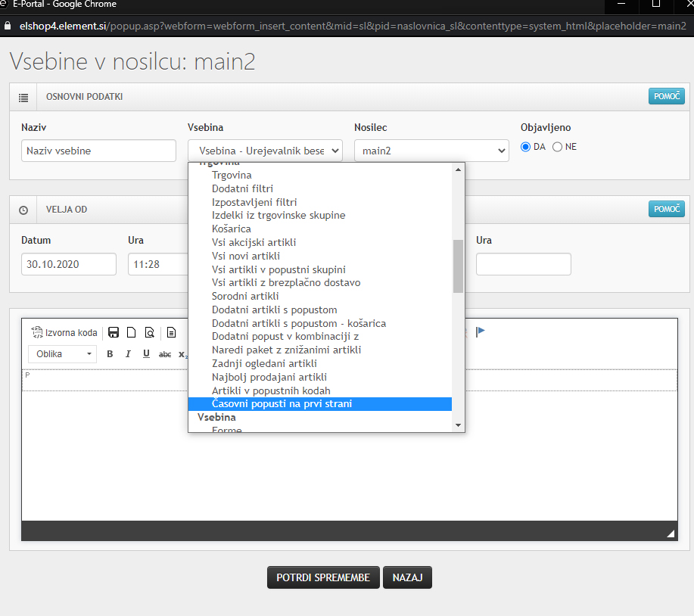Click dropdown list scroll up arrow

coord(458,170)
